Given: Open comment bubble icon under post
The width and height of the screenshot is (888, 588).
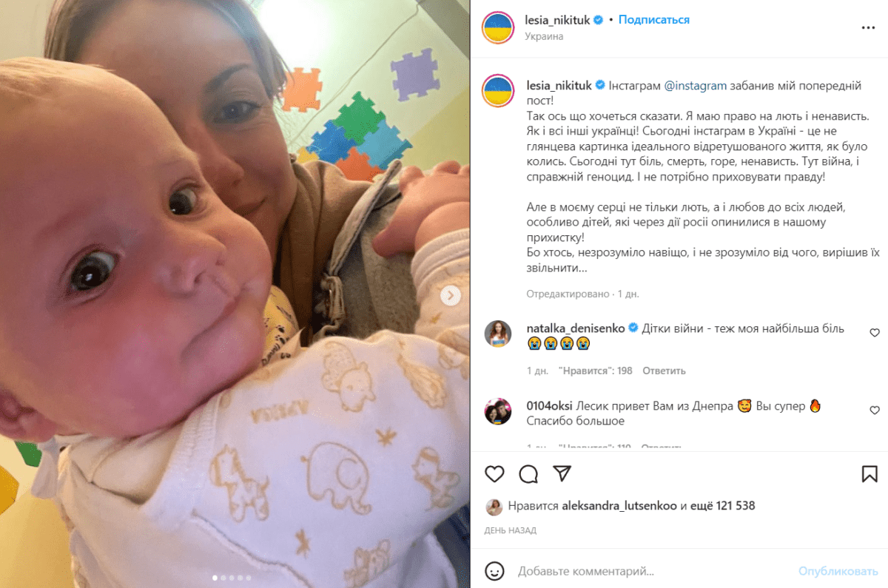Looking at the screenshot, I should (x=528, y=473).
